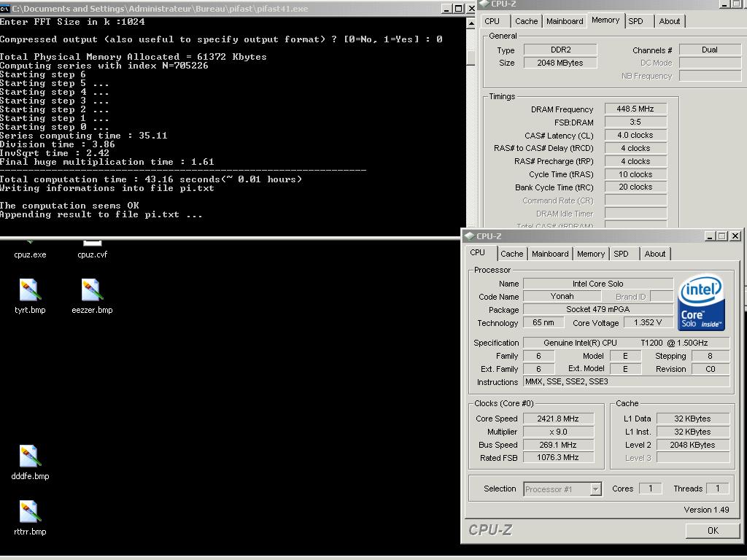Click the CAS# Latency 4.0 clocks value

tap(635, 135)
